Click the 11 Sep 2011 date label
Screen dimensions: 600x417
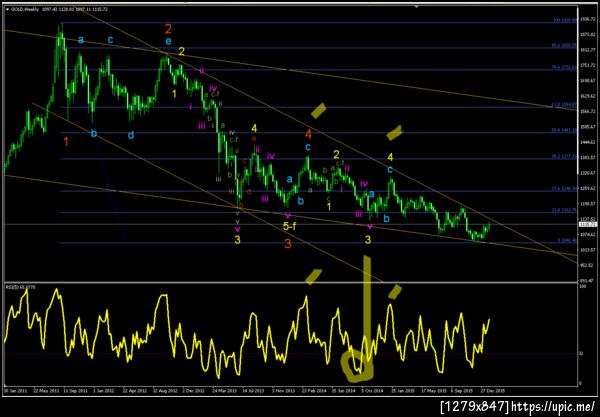click(76, 391)
